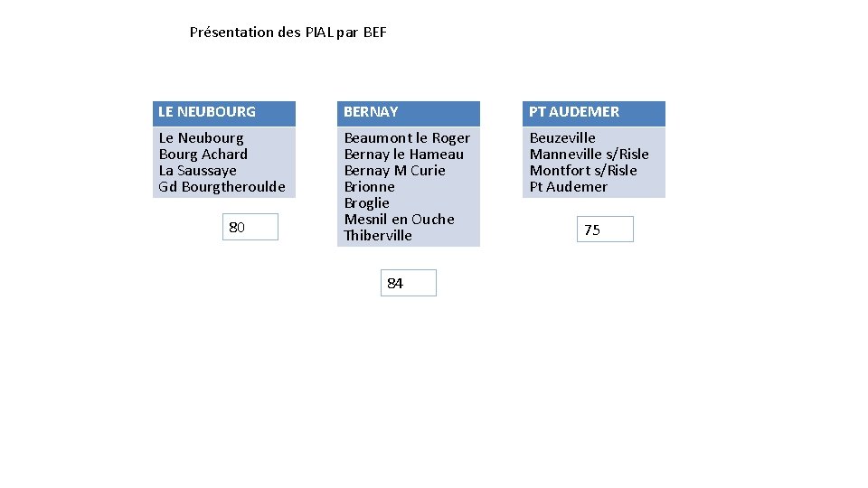868x488 pixels.
Task: Select 'Bernay M Curie' entry
Action: pos(395,171)
